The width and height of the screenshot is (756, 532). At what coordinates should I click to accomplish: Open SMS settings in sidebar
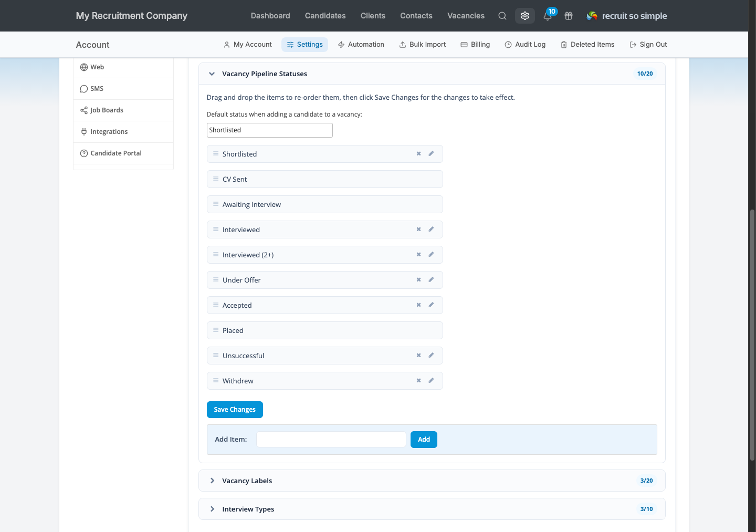(x=123, y=89)
